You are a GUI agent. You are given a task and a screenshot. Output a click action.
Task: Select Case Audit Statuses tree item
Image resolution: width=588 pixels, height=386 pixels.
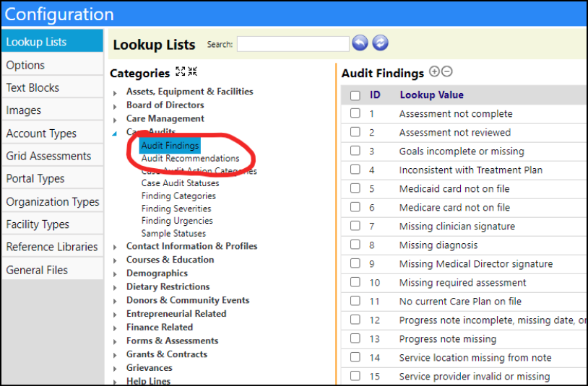point(180,183)
